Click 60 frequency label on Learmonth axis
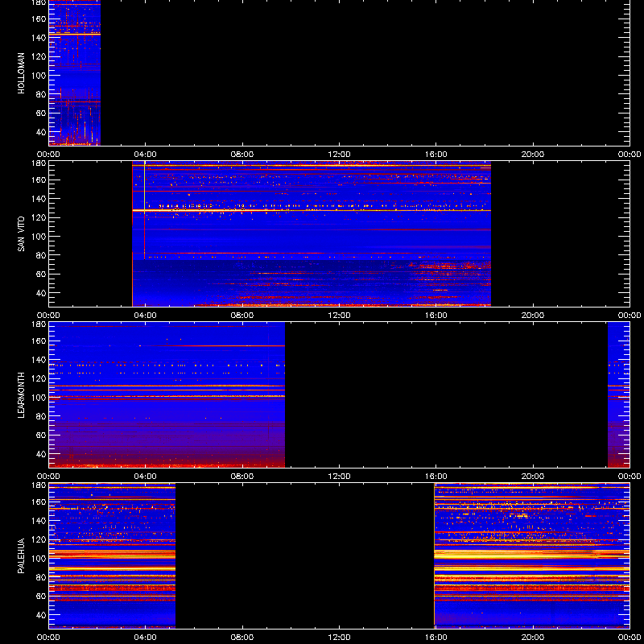 click(x=41, y=435)
